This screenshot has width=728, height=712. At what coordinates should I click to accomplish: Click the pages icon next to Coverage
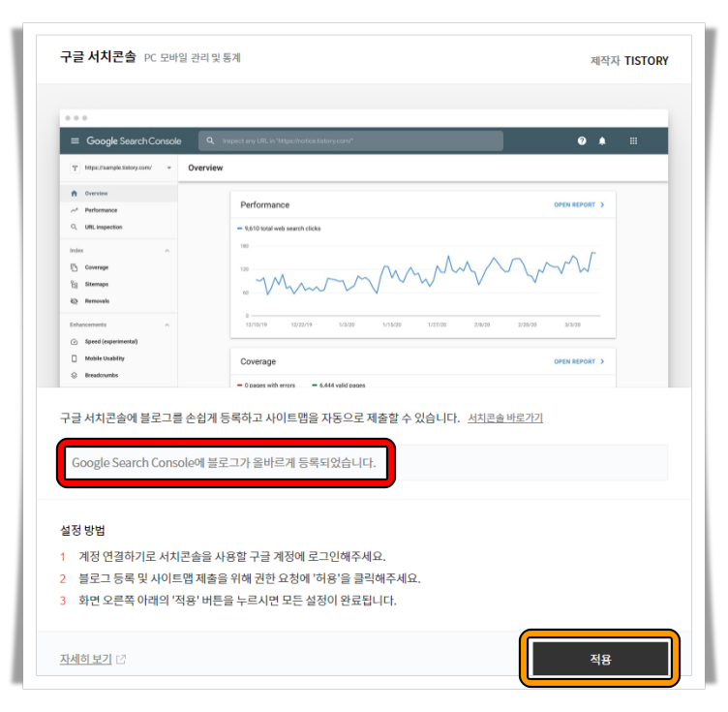click(x=74, y=267)
